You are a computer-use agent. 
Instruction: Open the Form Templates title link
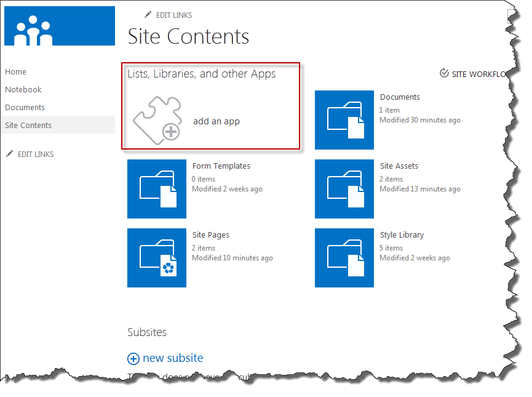(221, 166)
